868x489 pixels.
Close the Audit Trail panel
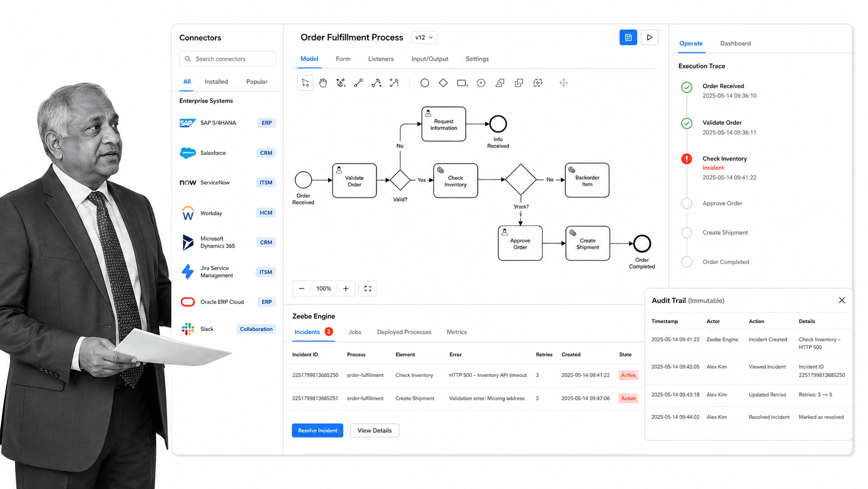click(x=842, y=300)
